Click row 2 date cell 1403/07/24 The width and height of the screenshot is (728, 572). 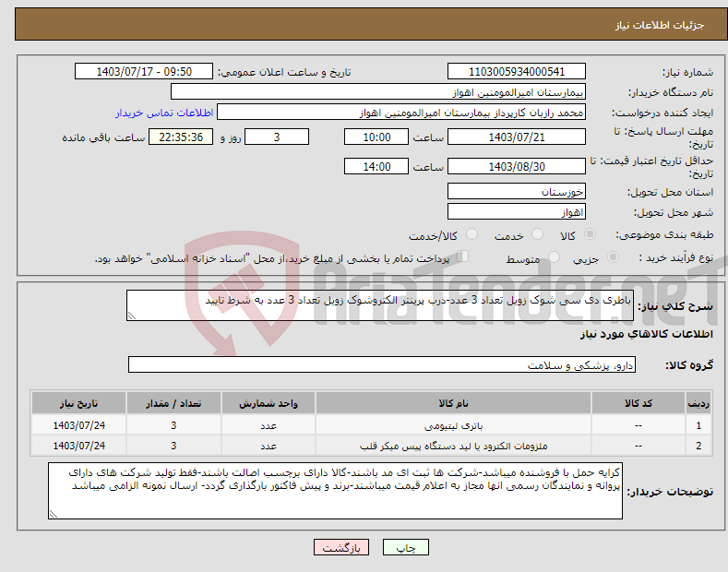click(x=79, y=446)
